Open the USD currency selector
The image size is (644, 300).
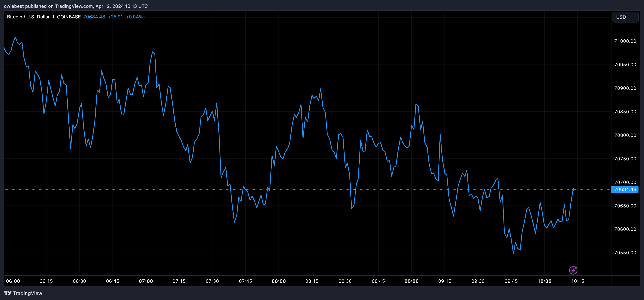pos(625,17)
